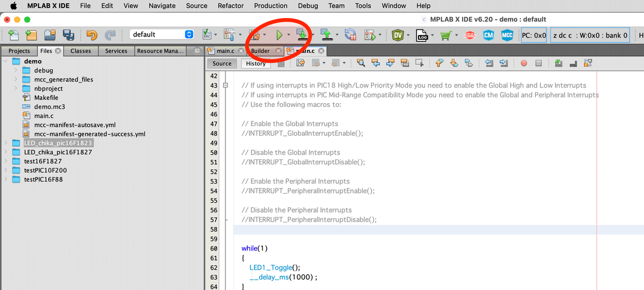Screen dimensions: 644x290
Task: Click the Read Device Memory icon
Action: [327, 35]
